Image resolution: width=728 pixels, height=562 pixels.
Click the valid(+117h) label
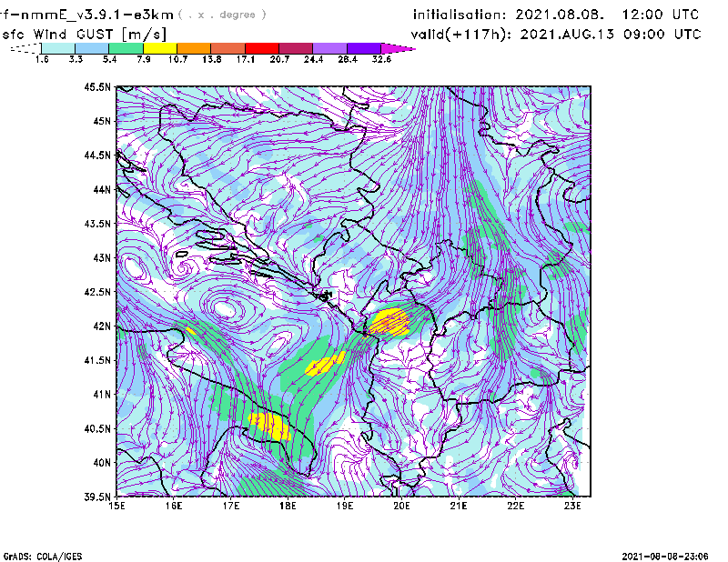pyautogui.click(x=460, y=35)
